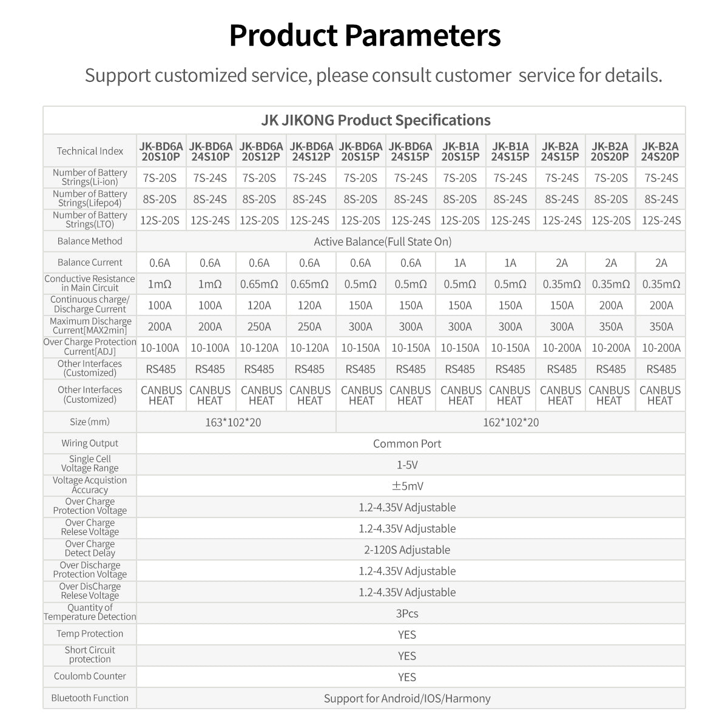Image resolution: width=728 pixels, height=728 pixels.
Task: Click the 1-5V single cell voltage value
Action: pos(407,465)
